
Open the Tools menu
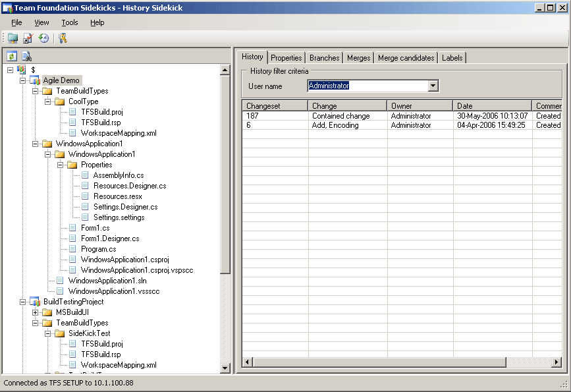(69, 22)
